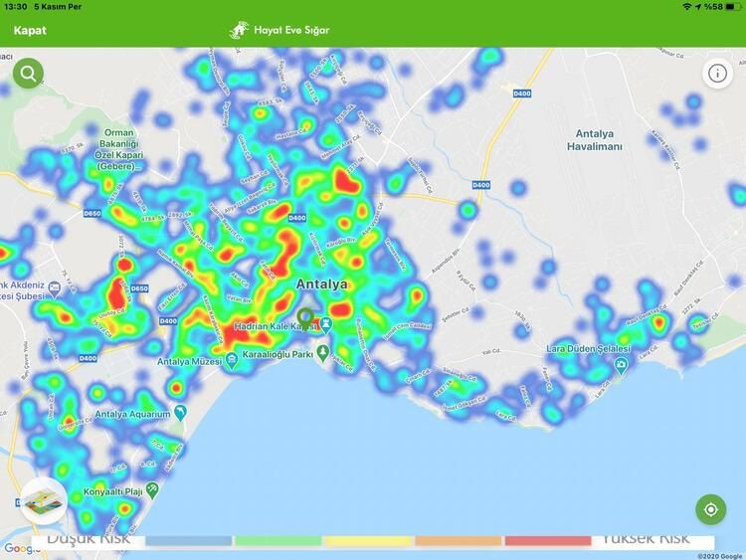Click the green ring location pin
Viewport: 746px width, 560px height.
point(305,317)
